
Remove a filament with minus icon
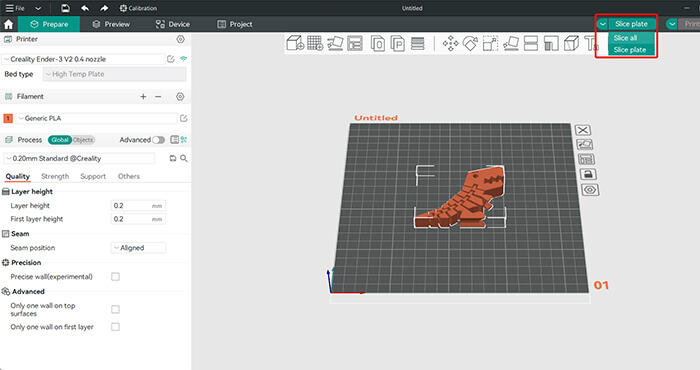[158, 96]
